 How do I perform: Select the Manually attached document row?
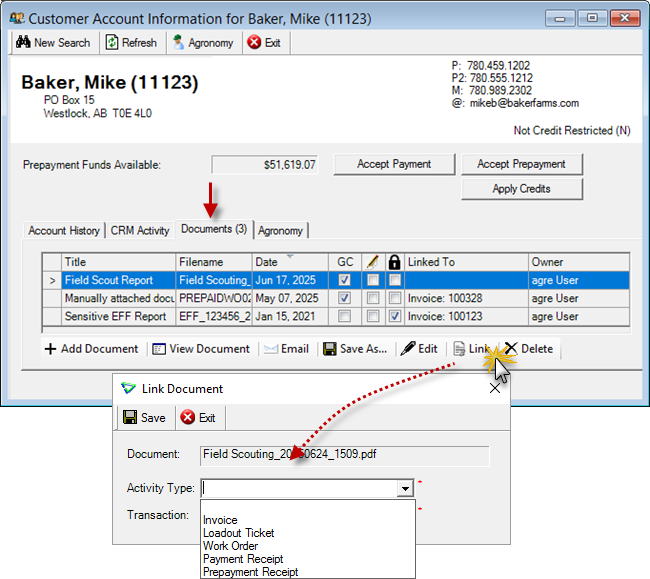(336, 298)
